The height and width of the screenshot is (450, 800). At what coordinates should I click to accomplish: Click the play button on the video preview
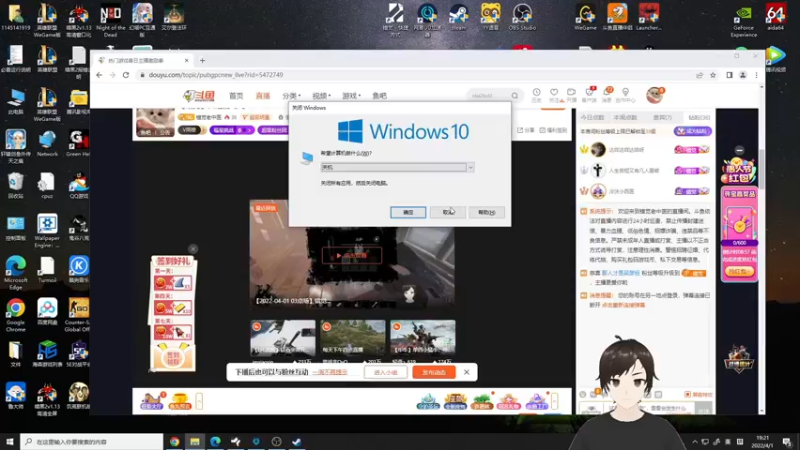click(x=352, y=255)
